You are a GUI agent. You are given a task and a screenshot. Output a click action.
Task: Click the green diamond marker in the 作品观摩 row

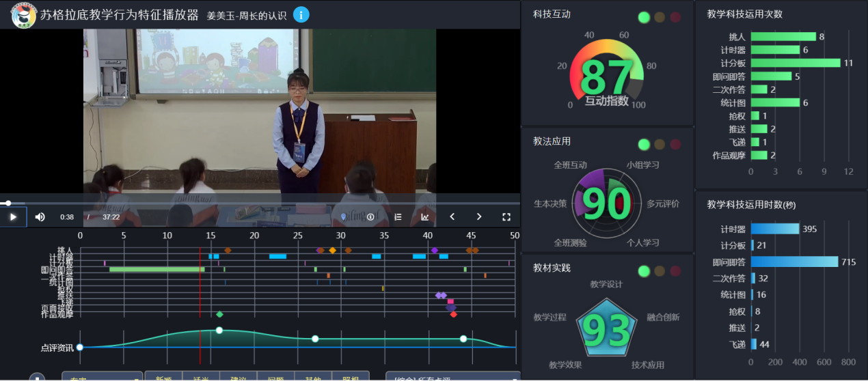click(x=219, y=315)
